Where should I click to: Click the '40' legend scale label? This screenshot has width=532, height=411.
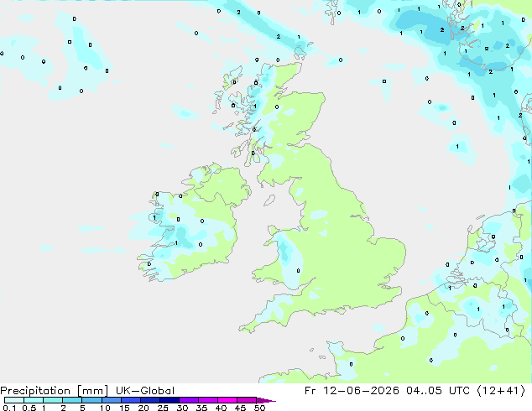pyautogui.click(x=221, y=408)
